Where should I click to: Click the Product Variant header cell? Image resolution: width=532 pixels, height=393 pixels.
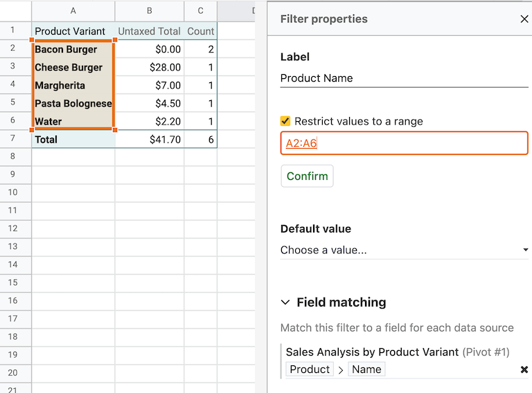(72, 31)
